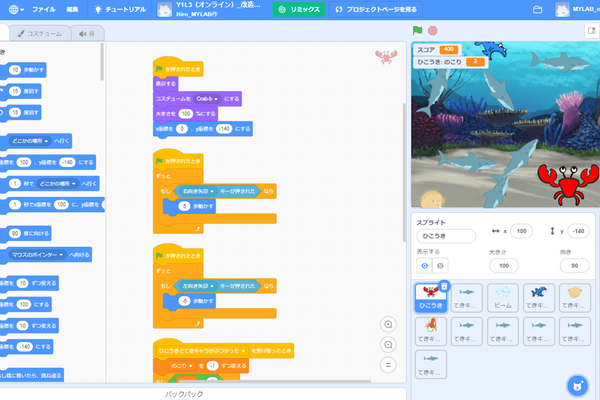Click the 5 value in 歩動かす block
The image size is (600, 400).
(184, 206)
